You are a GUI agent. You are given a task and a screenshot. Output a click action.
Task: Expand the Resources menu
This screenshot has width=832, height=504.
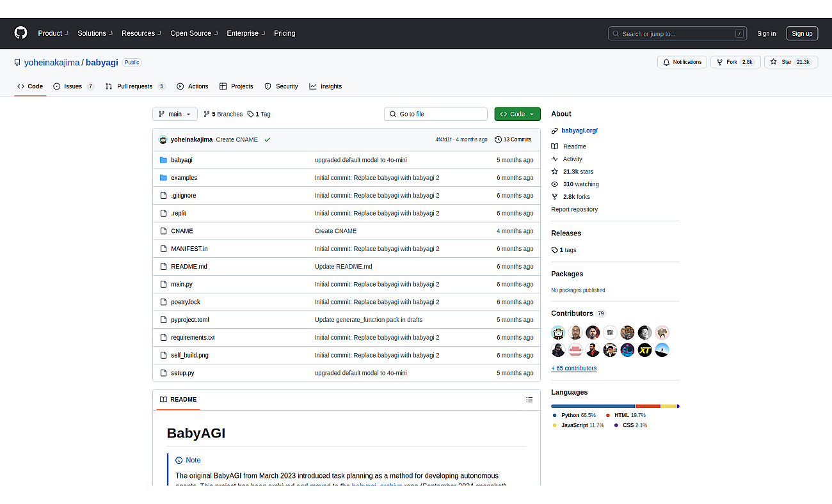(x=141, y=33)
